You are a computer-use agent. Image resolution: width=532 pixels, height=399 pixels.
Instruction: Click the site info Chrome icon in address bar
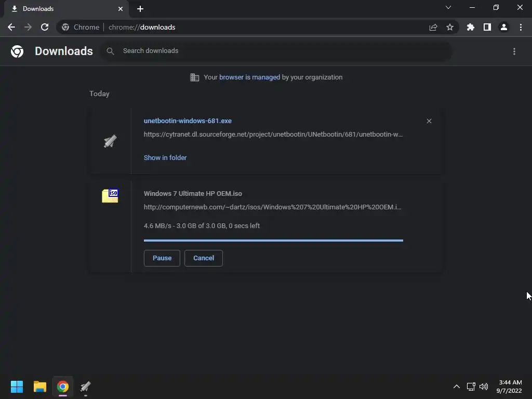[x=65, y=27]
